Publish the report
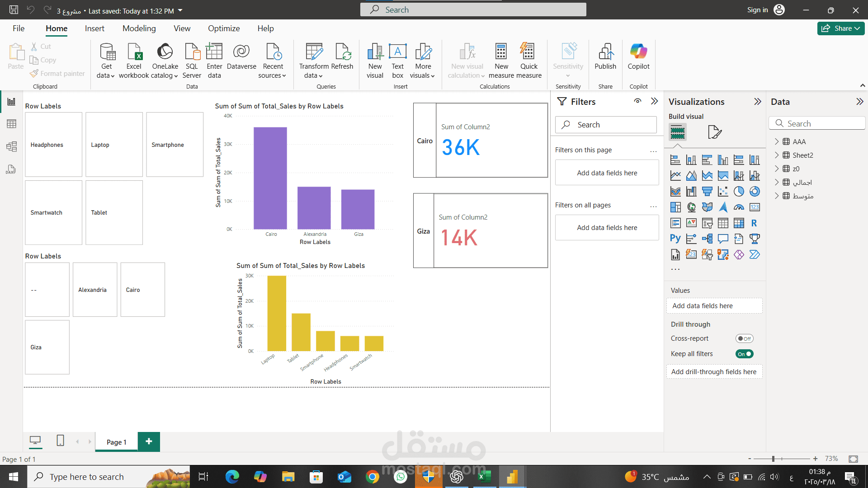The height and width of the screenshot is (488, 868). point(605,57)
